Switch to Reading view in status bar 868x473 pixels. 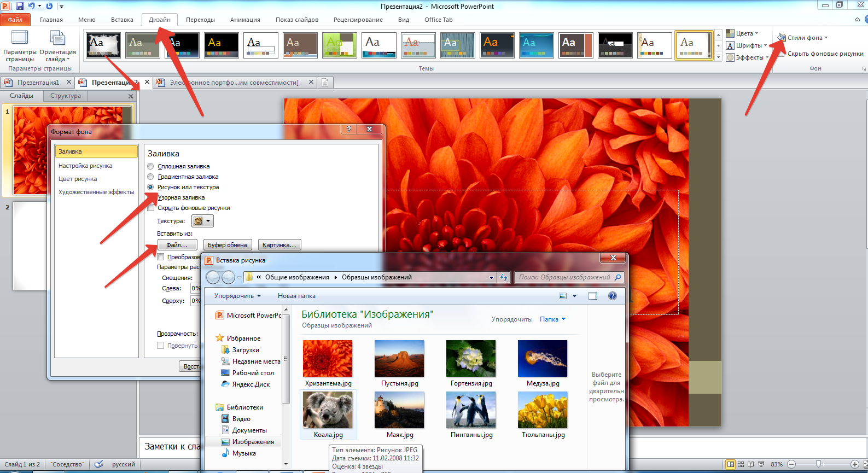(751, 464)
